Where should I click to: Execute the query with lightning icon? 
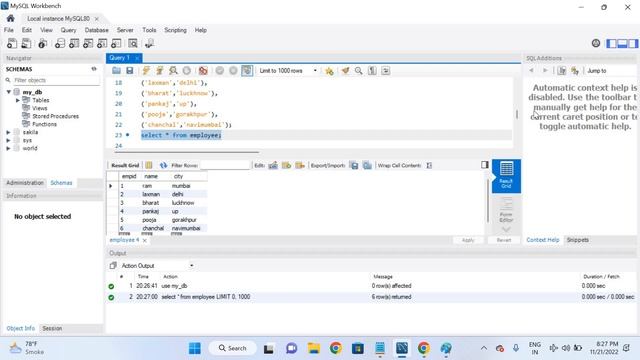click(146, 71)
